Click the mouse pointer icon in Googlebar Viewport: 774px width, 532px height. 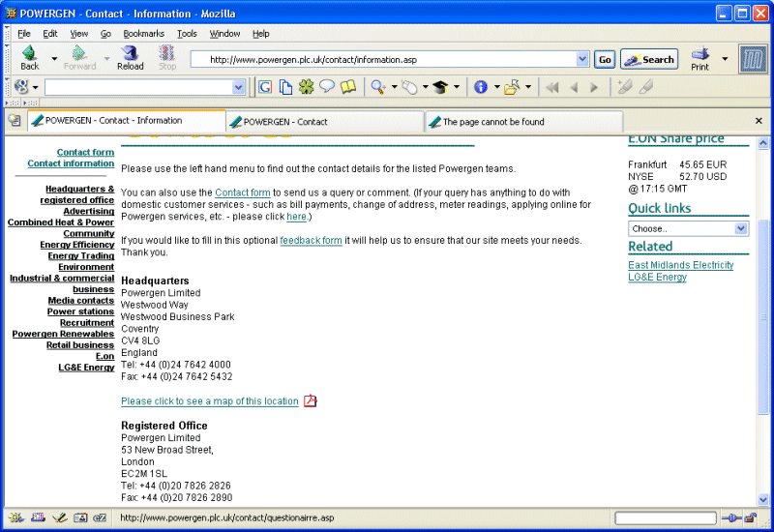[409, 87]
